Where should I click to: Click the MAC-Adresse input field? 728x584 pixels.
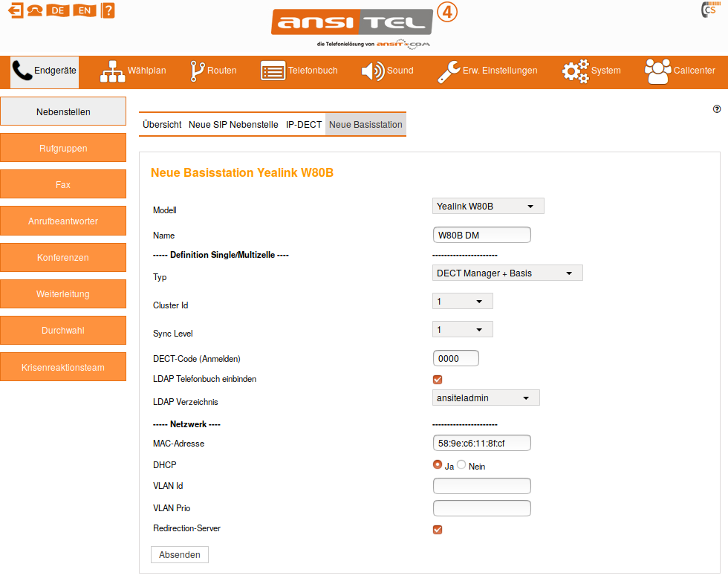(x=481, y=444)
